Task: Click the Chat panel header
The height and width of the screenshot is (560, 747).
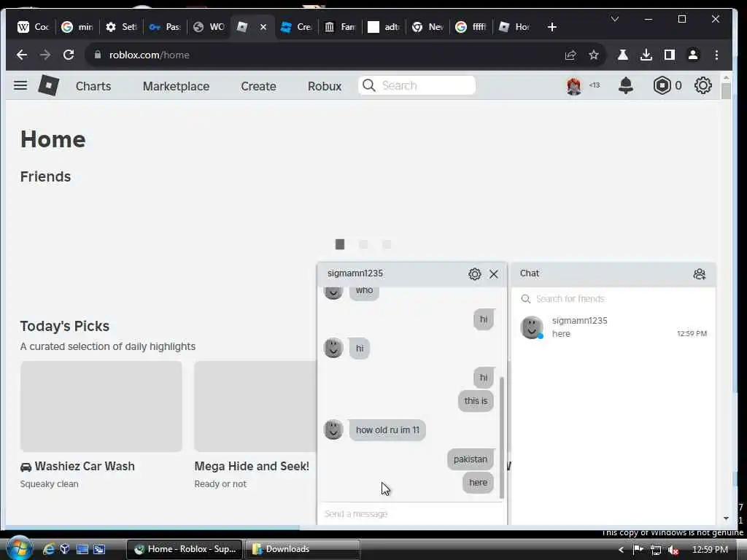Action: [x=614, y=274]
